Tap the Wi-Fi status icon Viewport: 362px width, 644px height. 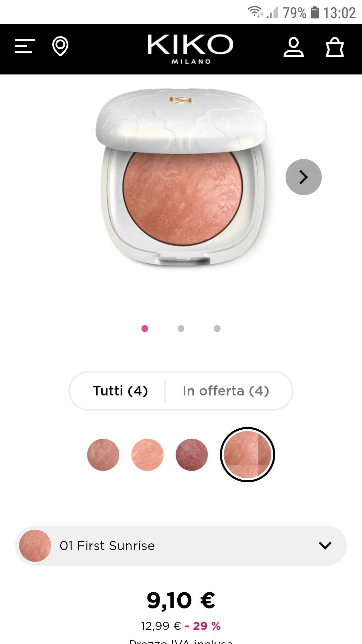[255, 12]
